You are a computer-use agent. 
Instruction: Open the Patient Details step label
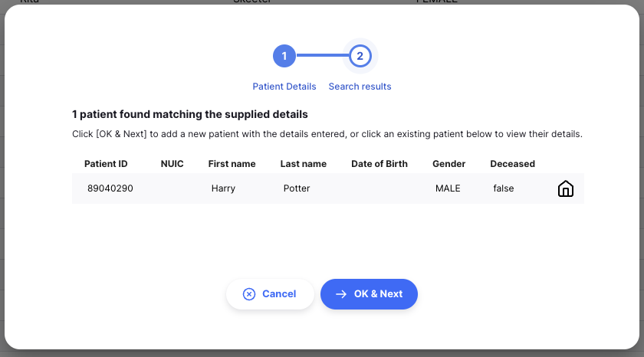(x=284, y=87)
